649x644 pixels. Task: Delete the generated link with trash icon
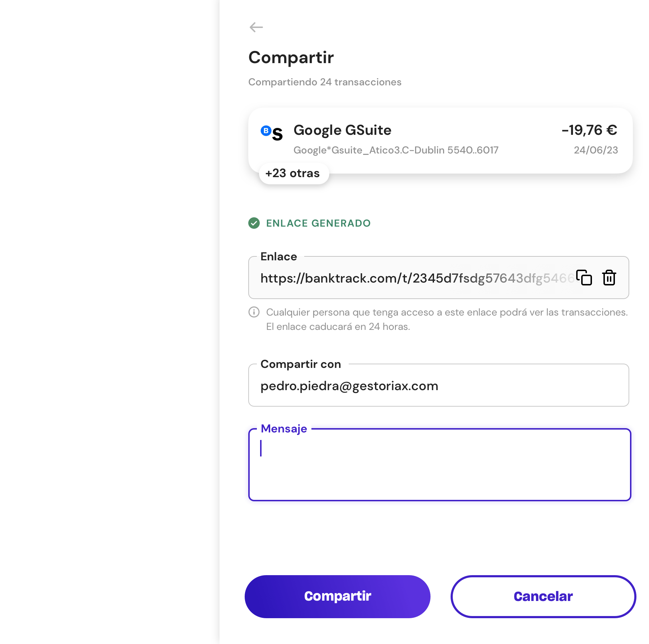tap(609, 278)
